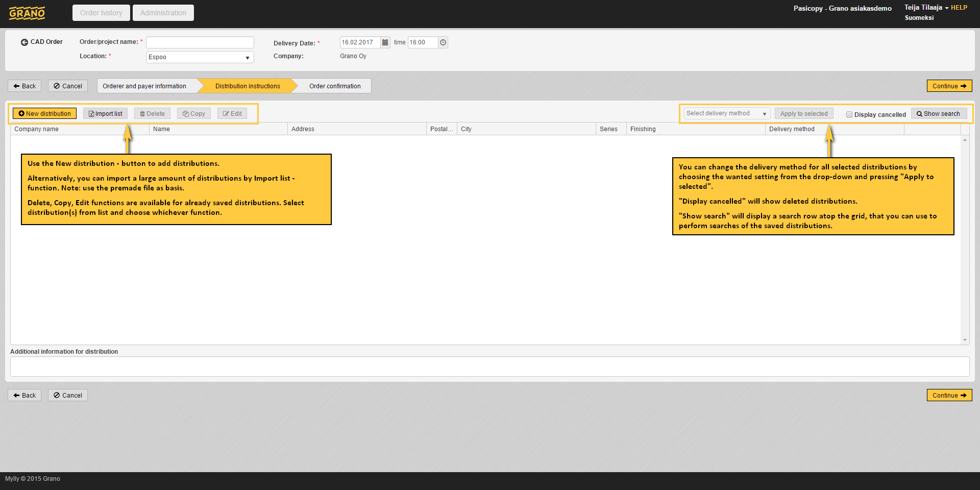Click the Order/project name input field
This screenshot has width=980, height=490.
coord(200,42)
